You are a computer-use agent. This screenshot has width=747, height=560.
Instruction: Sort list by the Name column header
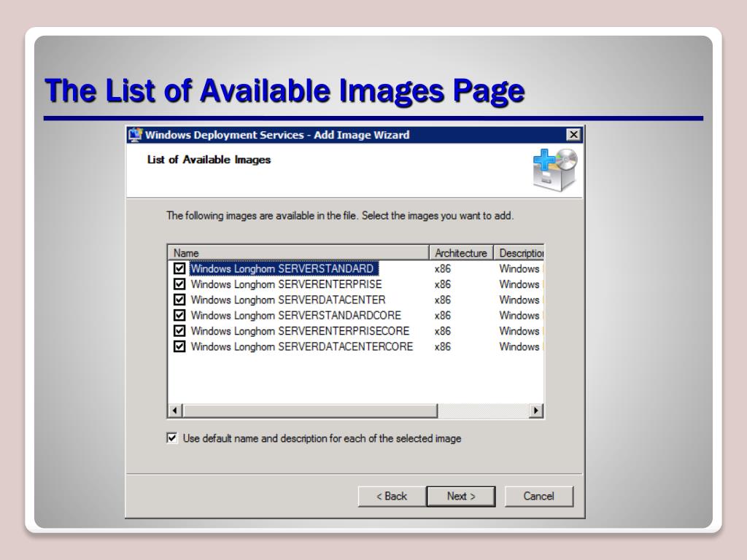click(x=298, y=253)
